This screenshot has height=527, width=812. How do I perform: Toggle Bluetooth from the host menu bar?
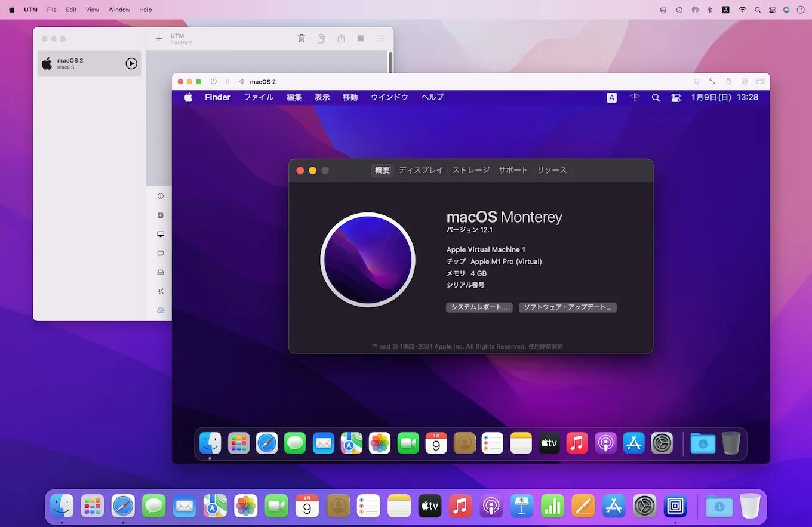(709, 10)
